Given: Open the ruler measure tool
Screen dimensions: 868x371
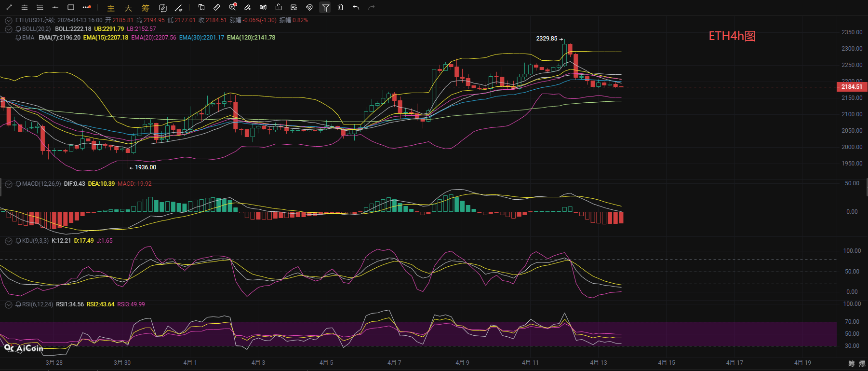Looking at the screenshot, I should 217,7.
